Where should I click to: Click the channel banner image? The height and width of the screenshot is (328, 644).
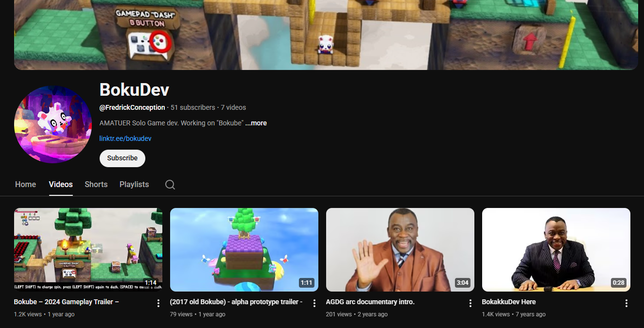[326, 35]
